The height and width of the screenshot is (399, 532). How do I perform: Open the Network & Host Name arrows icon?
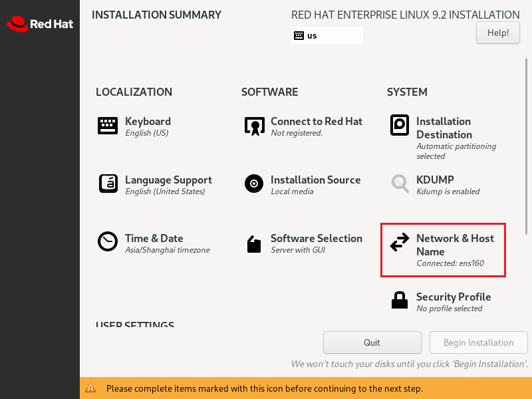coord(400,242)
